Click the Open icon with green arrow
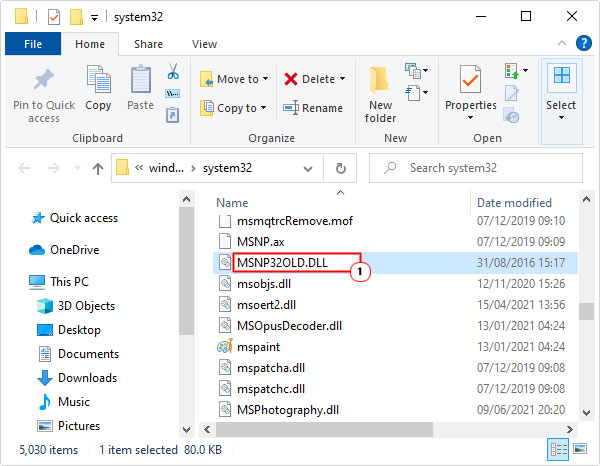600x466 pixels. tap(512, 72)
